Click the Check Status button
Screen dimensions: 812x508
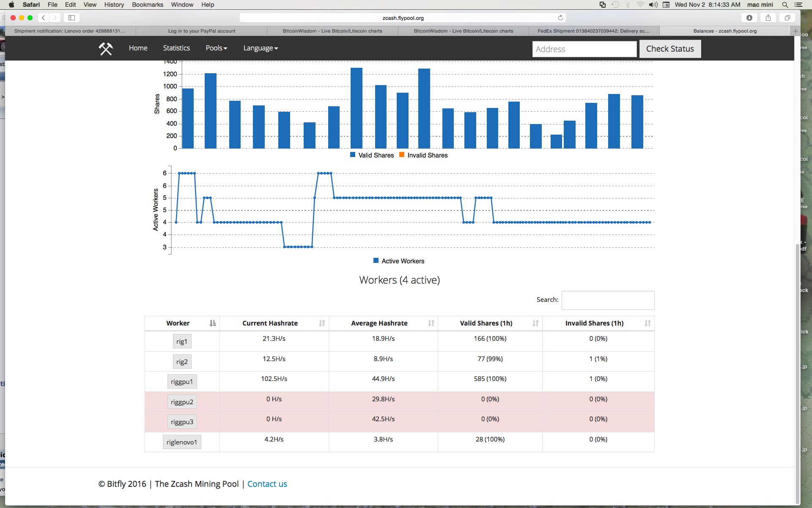(x=670, y=49)
